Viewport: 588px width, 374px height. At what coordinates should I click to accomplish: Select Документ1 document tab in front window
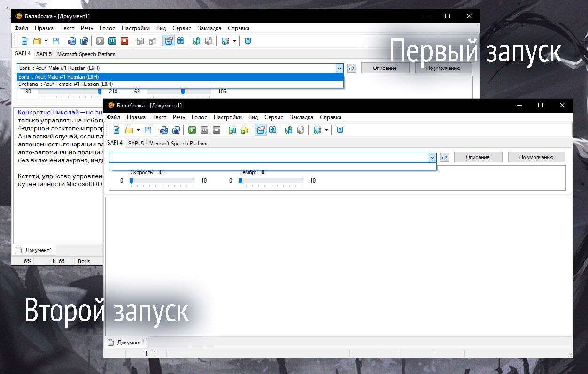[127, 342]
